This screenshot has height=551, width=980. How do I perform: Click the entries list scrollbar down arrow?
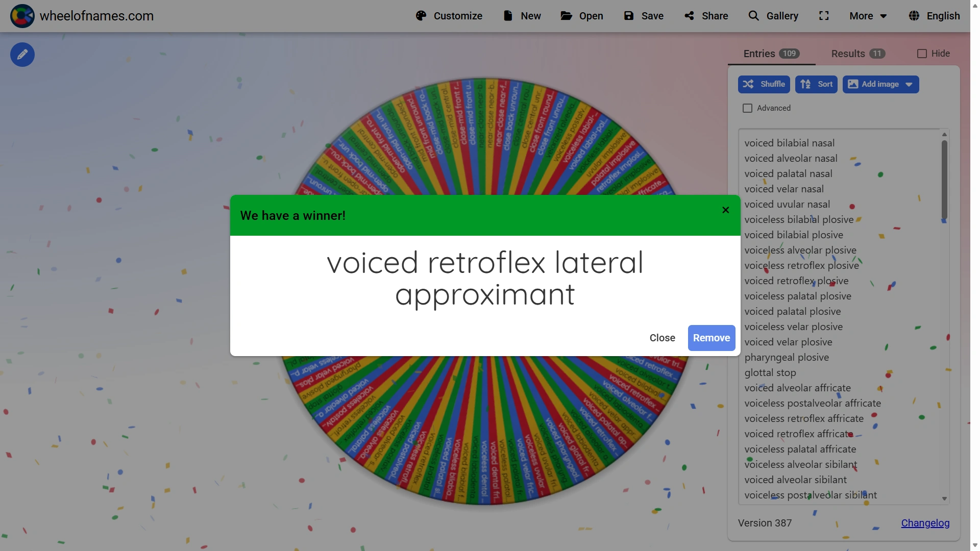pyautogui.click(x=944, y=498)
